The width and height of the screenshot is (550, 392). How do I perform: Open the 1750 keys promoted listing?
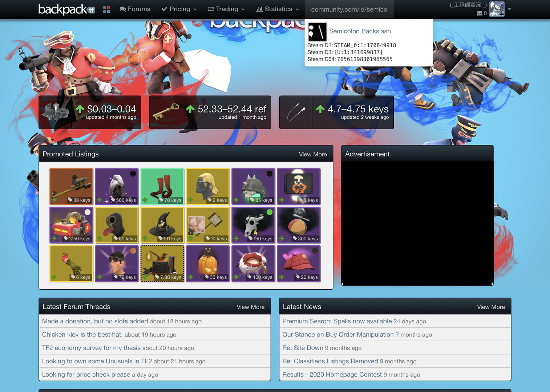[x=71, y=225]
